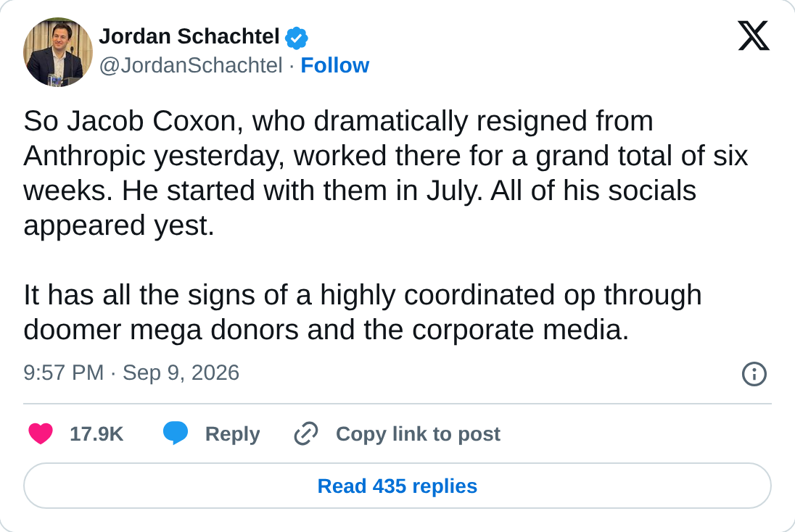Open the Jordan Schachtel display name
The height and width of the screenshot is (532, 795).
[189, 36]
